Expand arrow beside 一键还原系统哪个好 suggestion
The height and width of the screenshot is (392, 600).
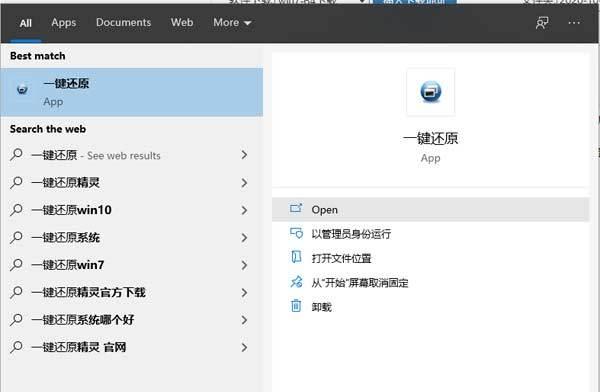point(244,320)
